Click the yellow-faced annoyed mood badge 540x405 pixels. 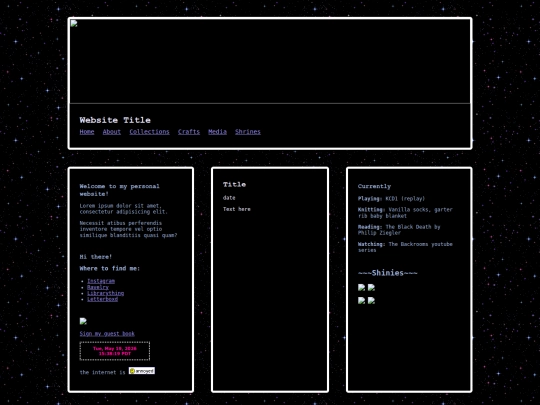(x=142, y=371)
